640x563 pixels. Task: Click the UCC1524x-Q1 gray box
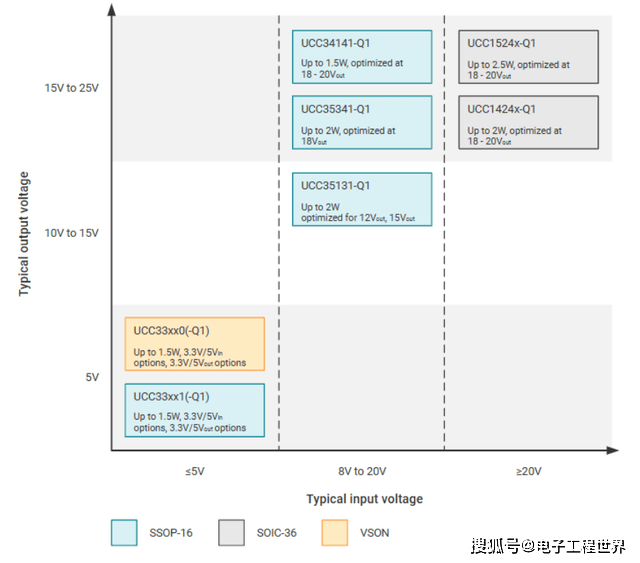pyautogui.click(x=528, y=57)
